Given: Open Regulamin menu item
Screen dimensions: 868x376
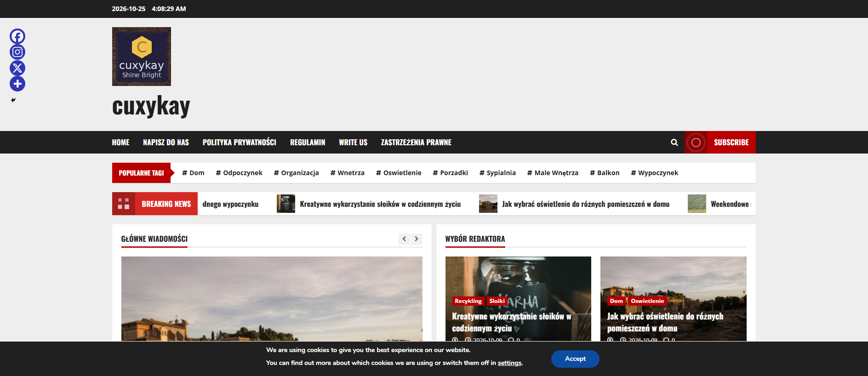Looking at the screenshot, I should pyautogui.click(x=308, y=142).
